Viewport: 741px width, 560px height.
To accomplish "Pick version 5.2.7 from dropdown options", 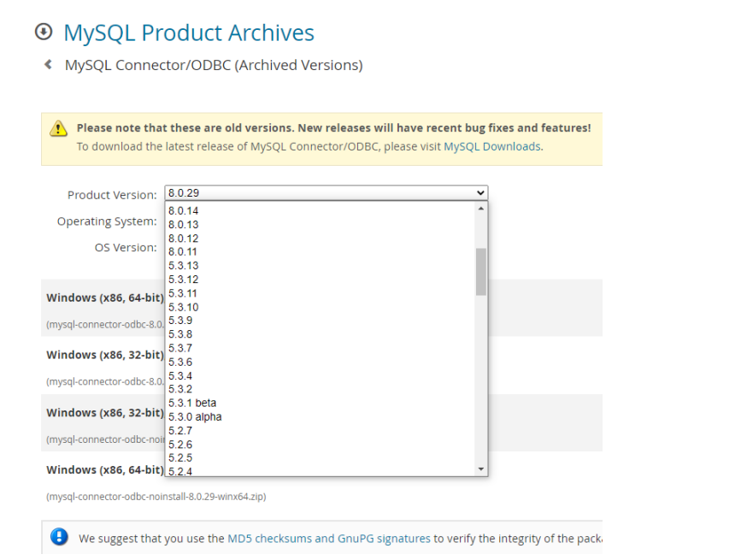I will click(180, 431).
